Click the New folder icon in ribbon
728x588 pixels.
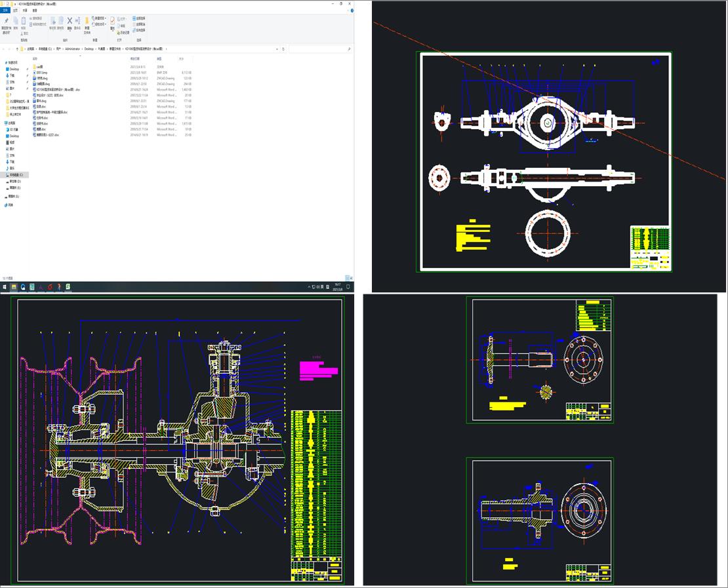pos(87,22)
